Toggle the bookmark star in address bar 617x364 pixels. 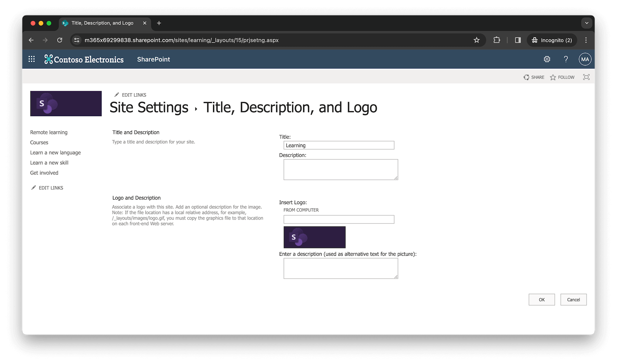[477, 40]
